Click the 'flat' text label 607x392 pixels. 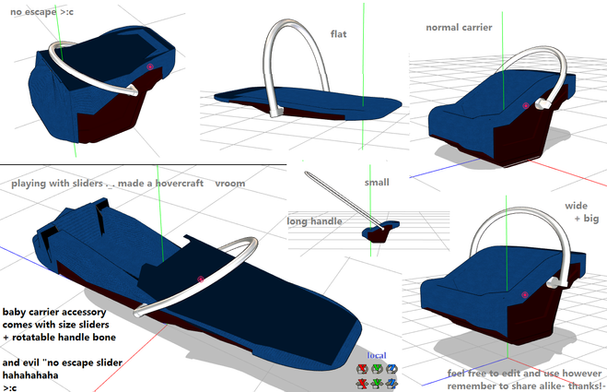pyautogui.click(x=338, y=34)
